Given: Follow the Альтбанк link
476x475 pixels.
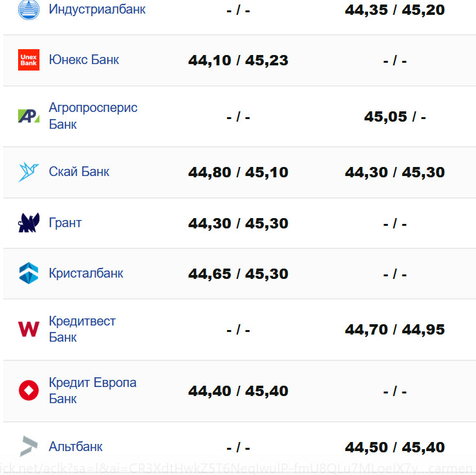Looking at the screenshot, I should [x=76, y=447].
